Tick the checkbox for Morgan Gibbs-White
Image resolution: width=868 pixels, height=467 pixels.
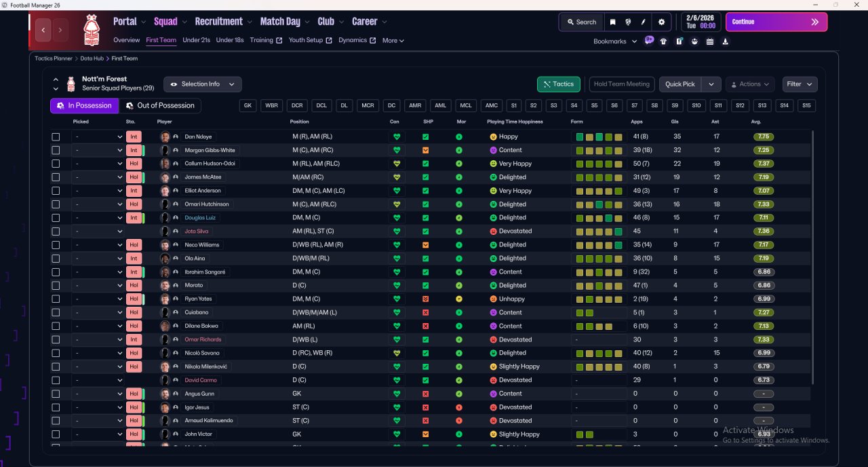click(x=56, y=150)
